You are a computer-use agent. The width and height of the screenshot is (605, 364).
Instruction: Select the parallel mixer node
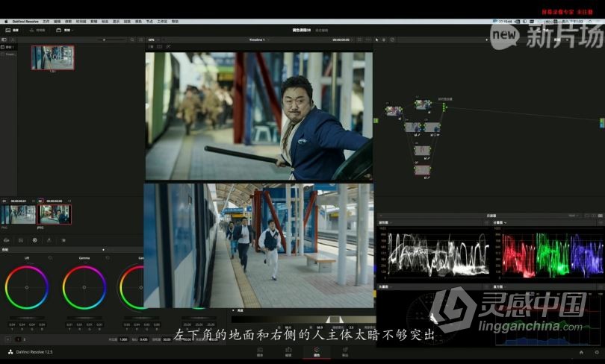pos(444,107)
